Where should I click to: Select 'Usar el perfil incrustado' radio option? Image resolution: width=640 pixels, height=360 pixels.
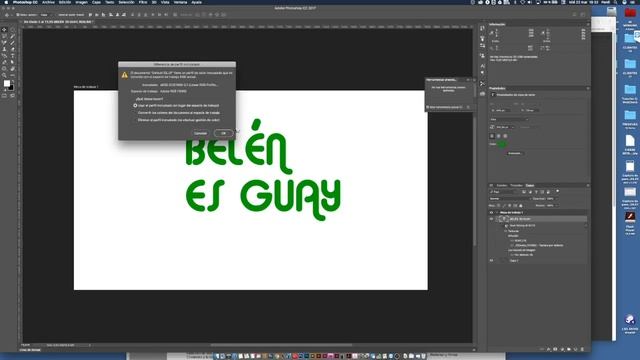[x=135, y=105]
